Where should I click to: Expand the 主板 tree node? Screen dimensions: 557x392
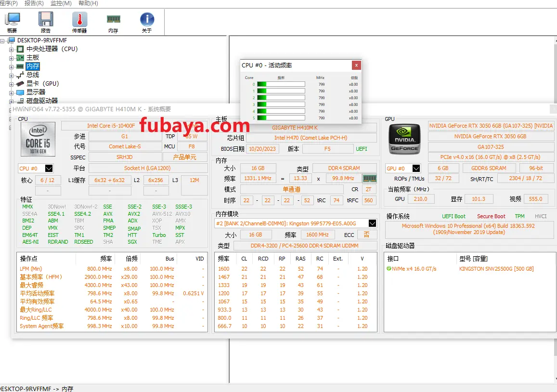(x=12, y=58)
